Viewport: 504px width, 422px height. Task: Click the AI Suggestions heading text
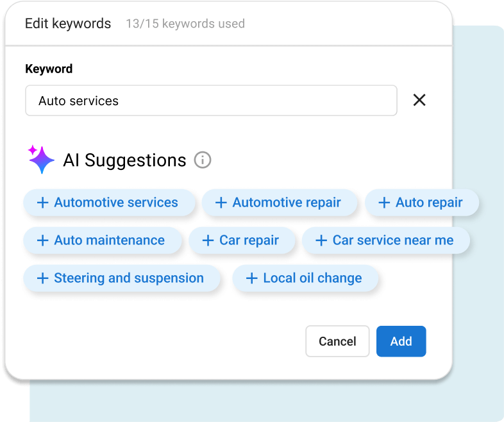click(x=124, y=160)
